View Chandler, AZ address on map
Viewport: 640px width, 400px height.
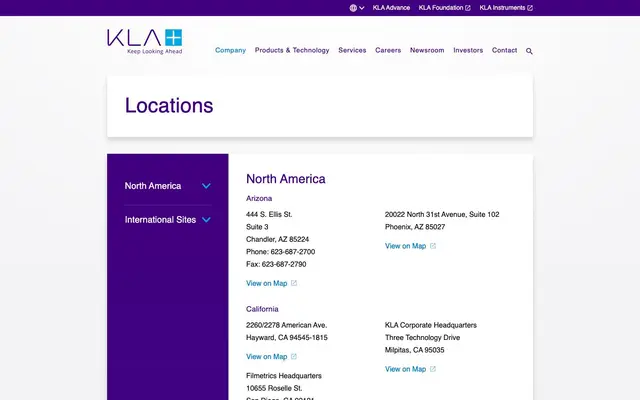267,283
